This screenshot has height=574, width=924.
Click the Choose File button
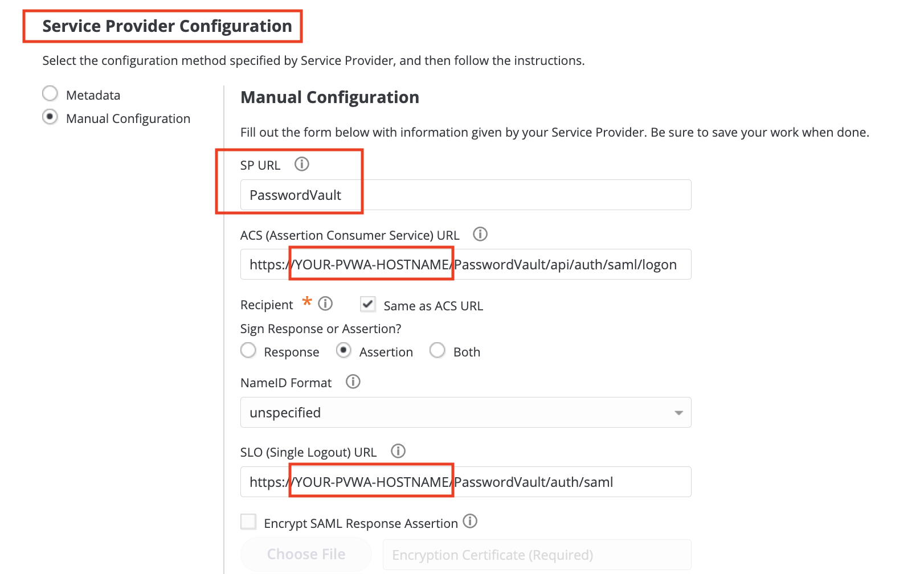pyautogui.click(x=306, y=554)
